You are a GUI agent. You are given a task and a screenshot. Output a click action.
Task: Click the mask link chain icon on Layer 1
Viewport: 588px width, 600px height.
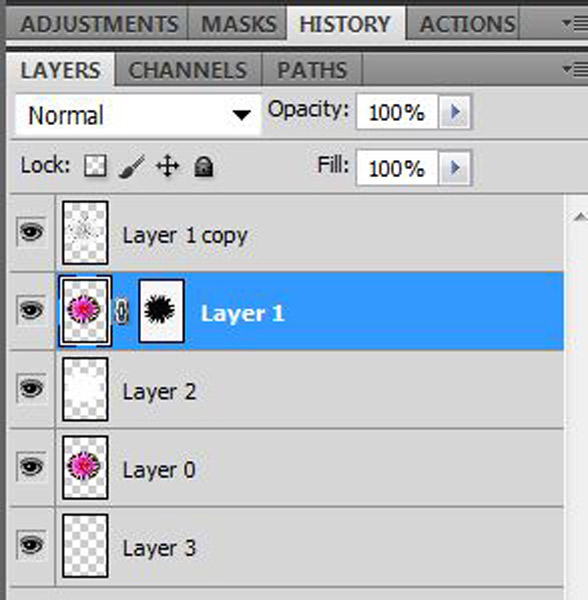click(x=122, y=311)
